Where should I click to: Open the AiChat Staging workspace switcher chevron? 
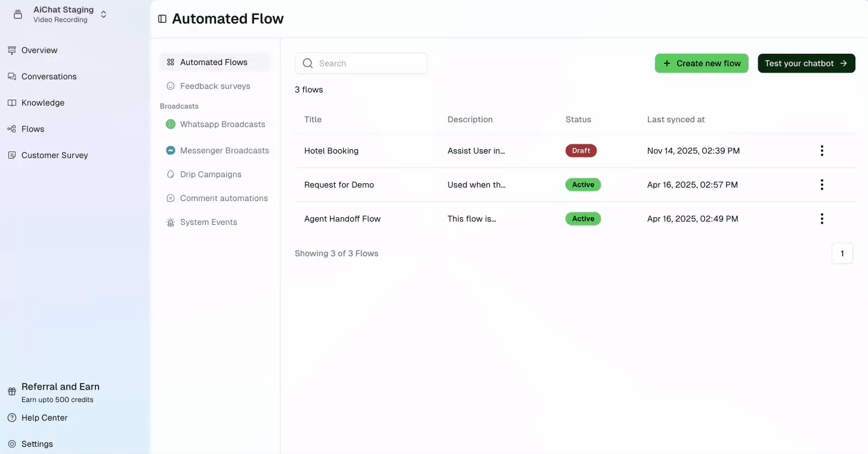click(104, 14)
